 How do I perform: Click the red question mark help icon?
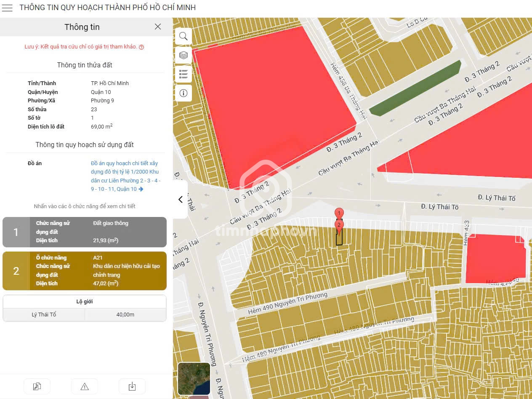(x=141, y=47)
